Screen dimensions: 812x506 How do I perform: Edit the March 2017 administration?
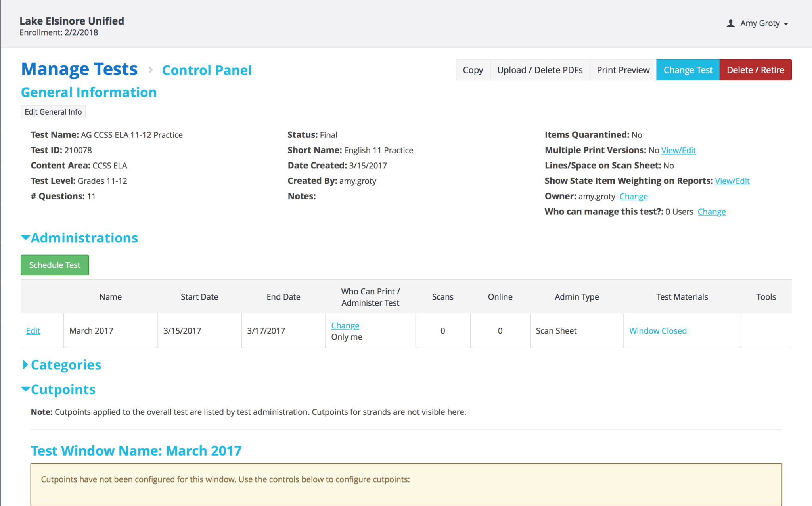click(x=33, y=331)
